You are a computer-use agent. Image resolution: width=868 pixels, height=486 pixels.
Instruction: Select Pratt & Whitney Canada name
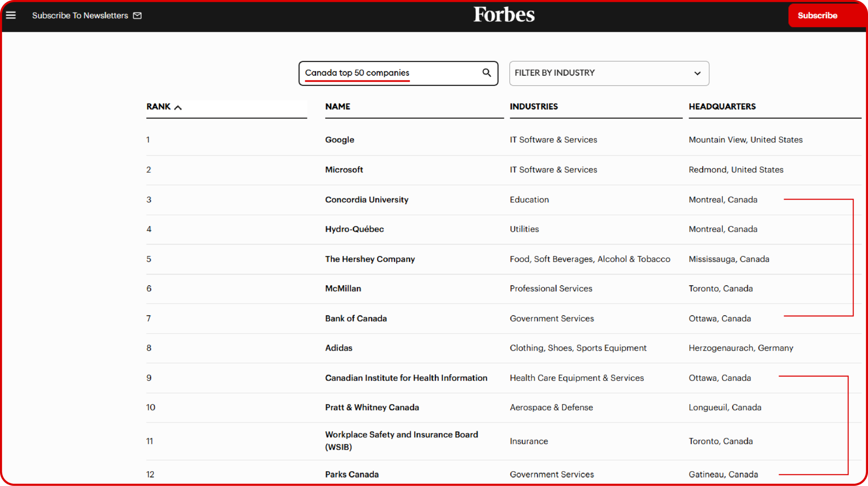(372, 408)
